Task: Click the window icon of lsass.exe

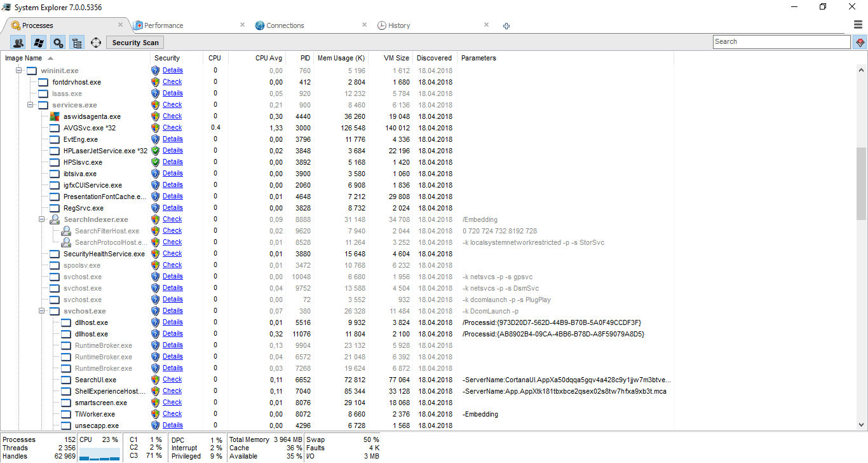Action: [43, 93]
